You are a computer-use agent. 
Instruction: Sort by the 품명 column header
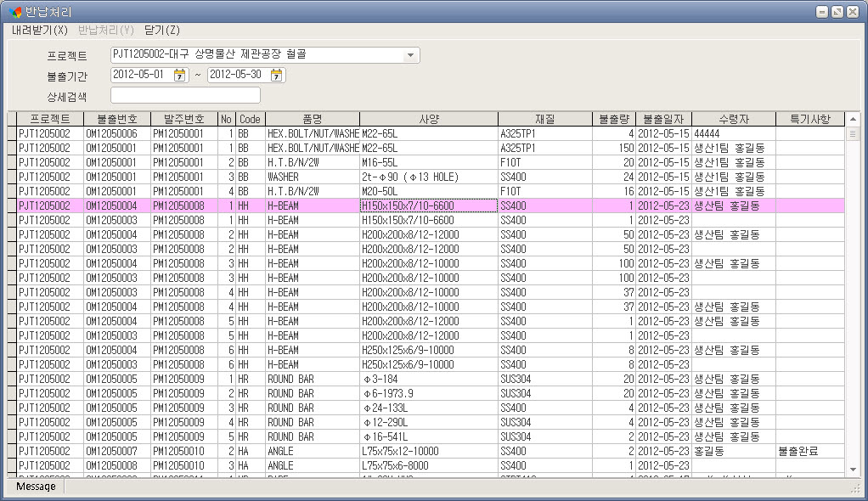pos(313,119)
